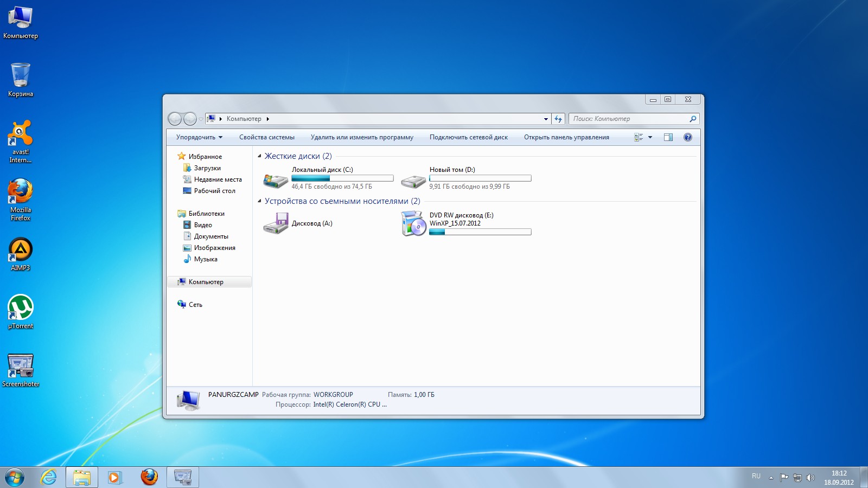Open the Упорядочить dropdown menu
868x488 pixels.
(x=199, y=137)
